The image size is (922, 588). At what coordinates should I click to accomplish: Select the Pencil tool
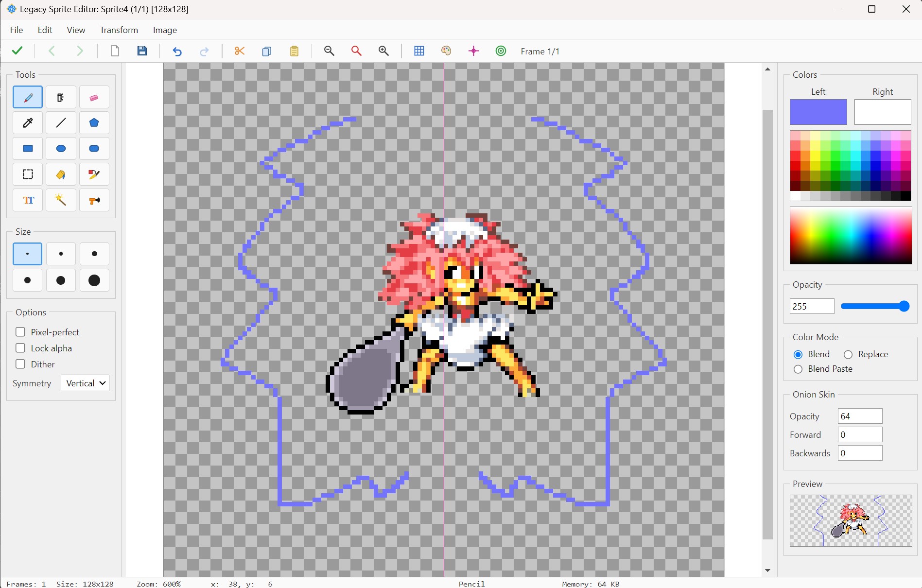pos(28,97)
